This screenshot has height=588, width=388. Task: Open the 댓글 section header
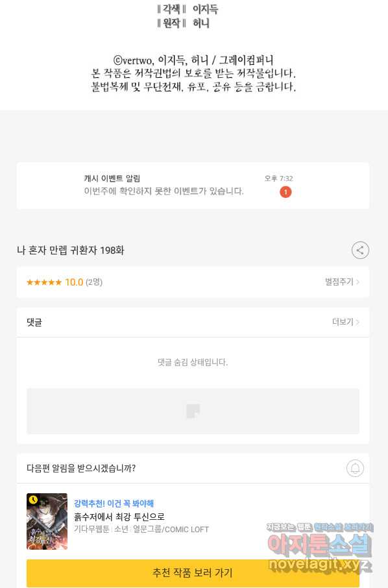193,322
